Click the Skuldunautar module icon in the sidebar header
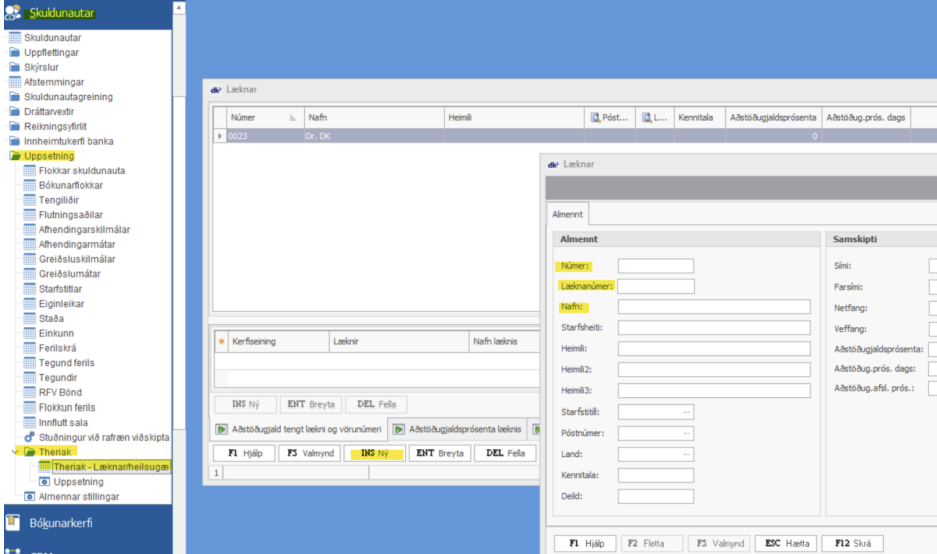This screenshot has height=554, width=937. click(17, 11)
